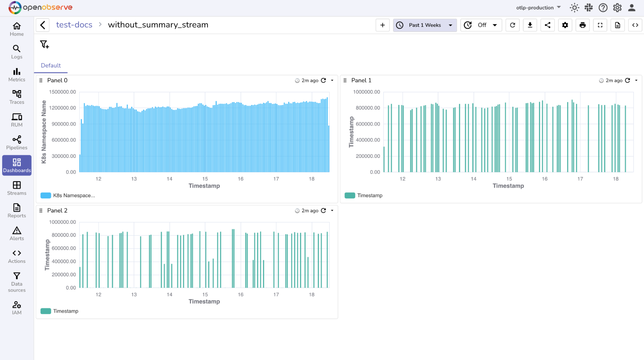Refresh Panel 1 using its reload icon

tap(627, 80)
